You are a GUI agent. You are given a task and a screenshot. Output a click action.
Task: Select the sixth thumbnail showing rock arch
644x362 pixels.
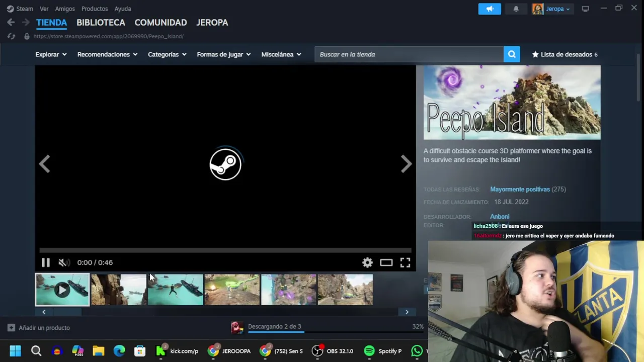click(345, 290)
